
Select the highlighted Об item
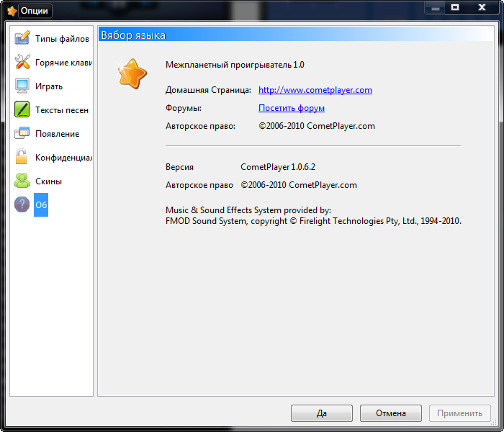(x=41, y=204)
